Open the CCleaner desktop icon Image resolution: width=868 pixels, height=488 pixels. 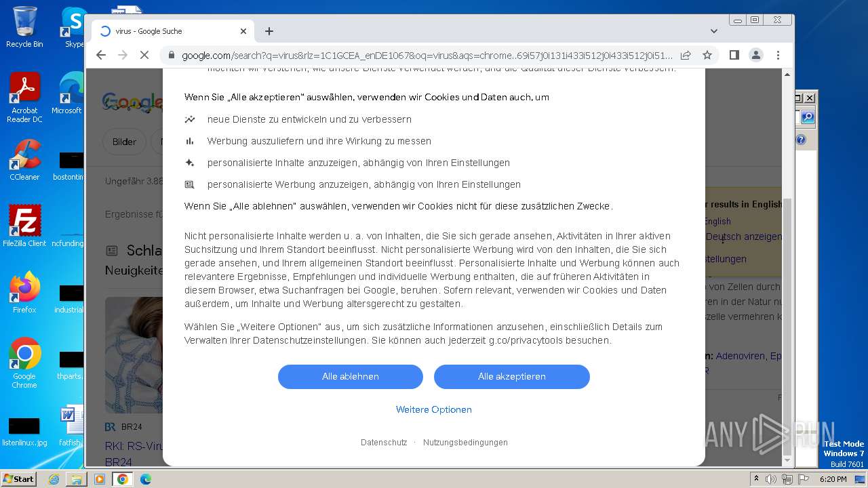pos(24,160)
